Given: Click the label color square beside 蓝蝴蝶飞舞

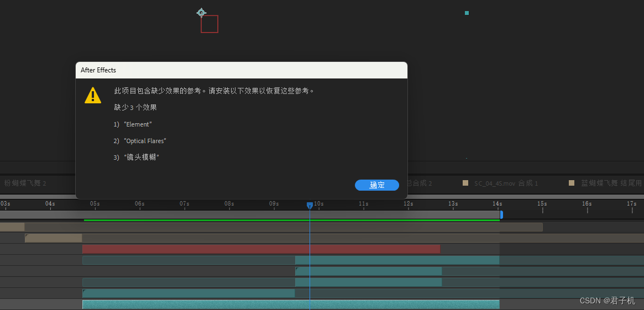Looking at the screenshot, I should tap(571, 183).
